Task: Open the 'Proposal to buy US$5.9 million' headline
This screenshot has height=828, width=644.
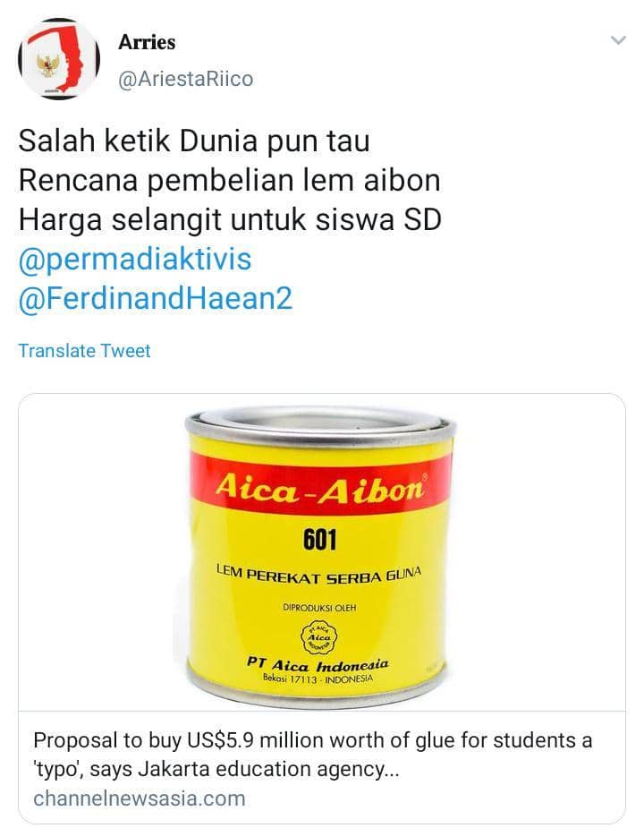Action: [x=312, y=755]
